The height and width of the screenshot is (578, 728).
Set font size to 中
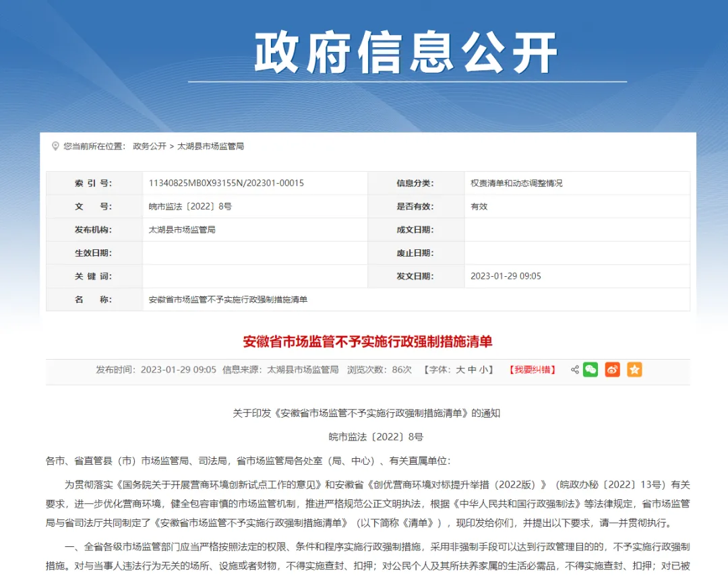472,370
